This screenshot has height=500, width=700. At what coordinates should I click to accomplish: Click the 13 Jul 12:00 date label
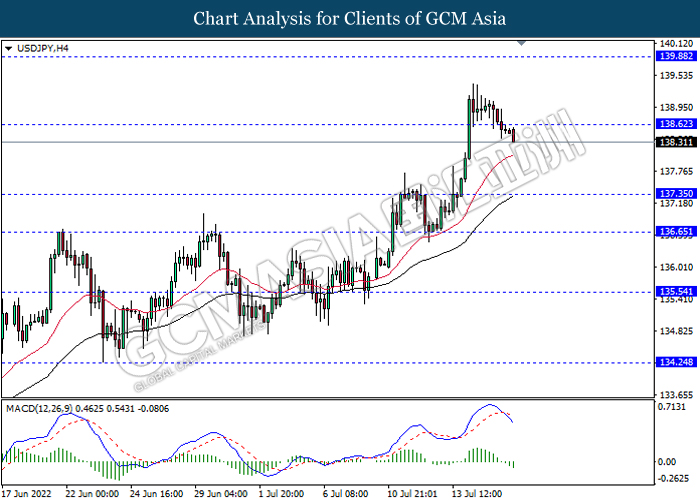[477, 494]
